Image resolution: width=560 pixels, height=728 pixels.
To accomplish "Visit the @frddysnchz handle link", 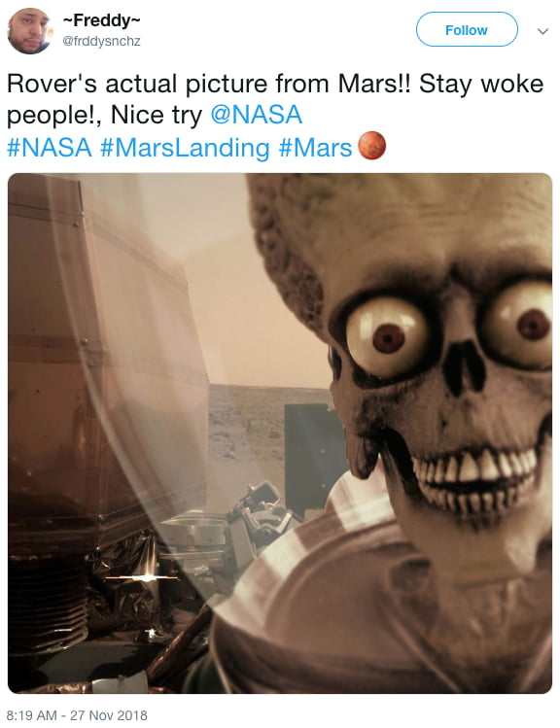I will 101,42.
